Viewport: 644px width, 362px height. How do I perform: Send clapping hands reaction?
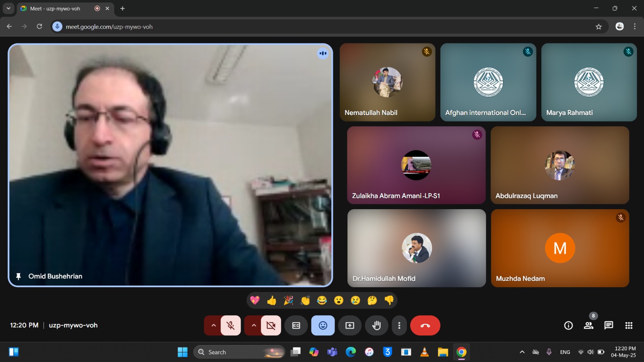305,300
